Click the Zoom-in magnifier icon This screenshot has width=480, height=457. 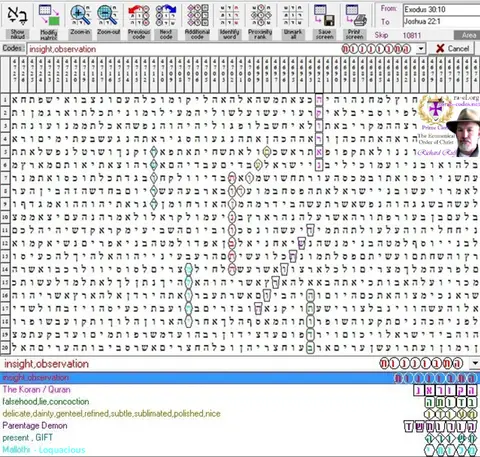click(x=80, y=16)
